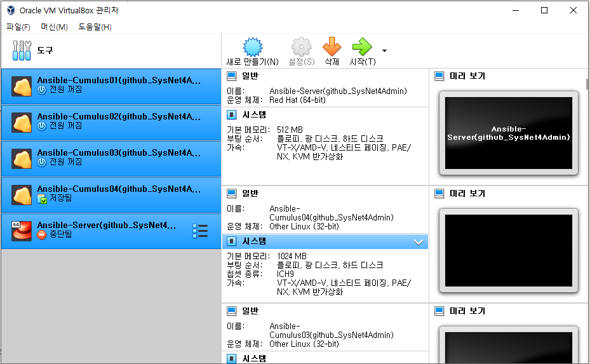Click third 미리 보기 monitor icon
Viewport: 590px width, 364px height.
click(439, 311)
